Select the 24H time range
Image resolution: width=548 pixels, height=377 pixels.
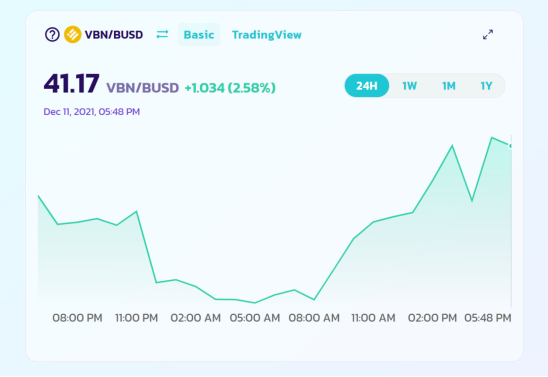click(x=367, y=86)
